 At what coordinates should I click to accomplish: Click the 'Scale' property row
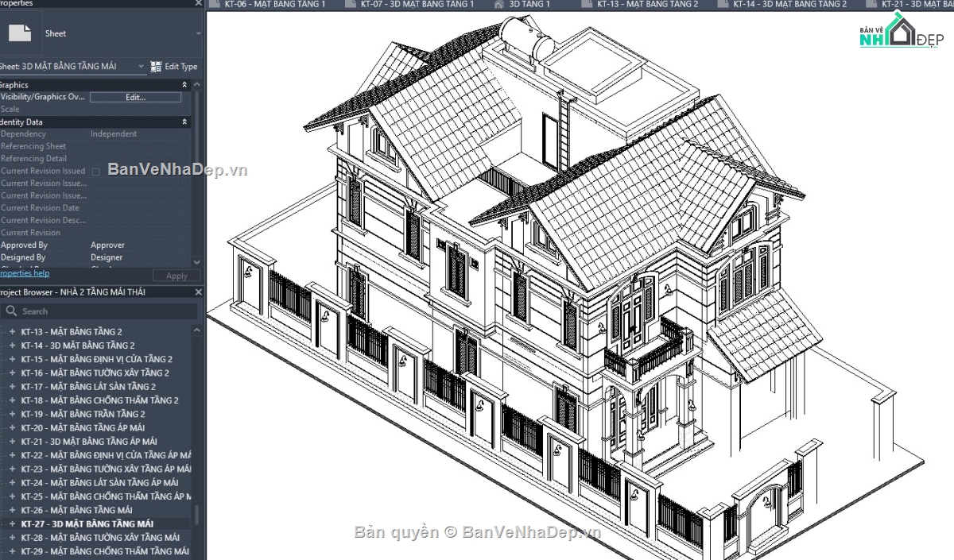pyautogui.click(x=95, y=110)
